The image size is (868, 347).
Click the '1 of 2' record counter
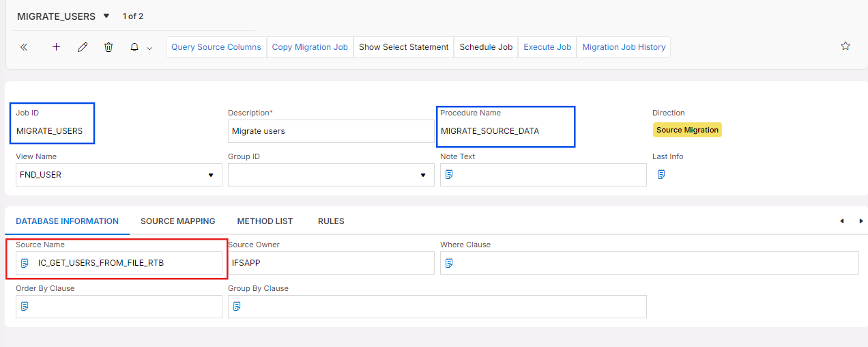click(x=133, y=16)
